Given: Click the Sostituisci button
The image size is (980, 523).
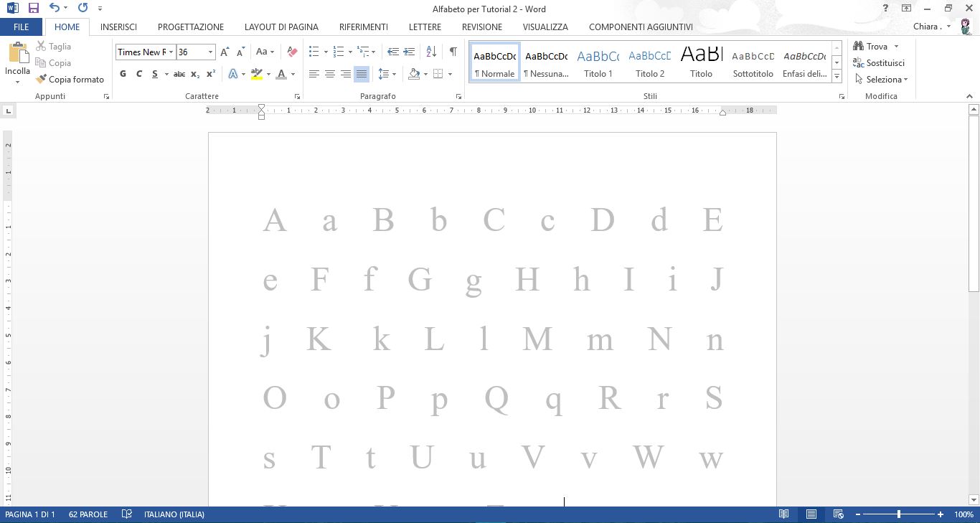Looking at the screenshot, I should 879,63.
